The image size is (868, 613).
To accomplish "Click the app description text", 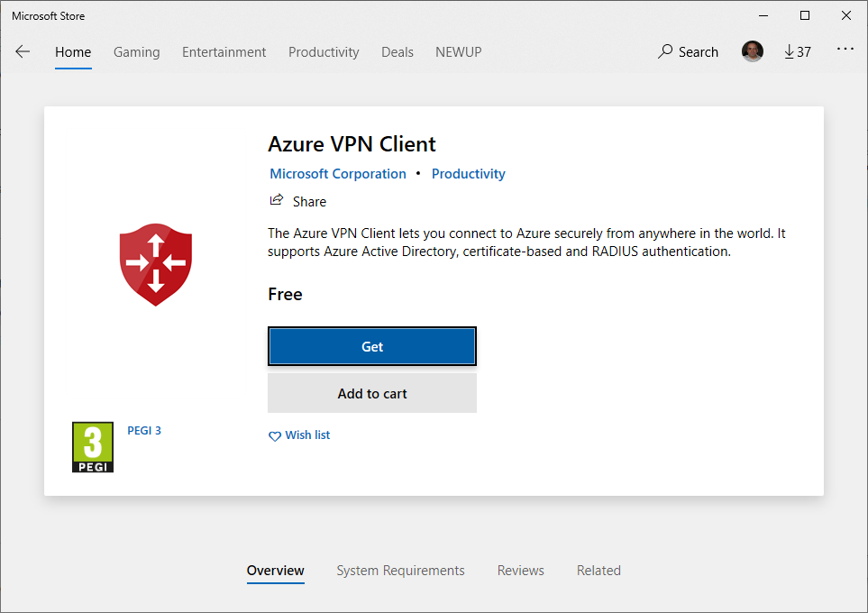I will [x=526, y=242].
